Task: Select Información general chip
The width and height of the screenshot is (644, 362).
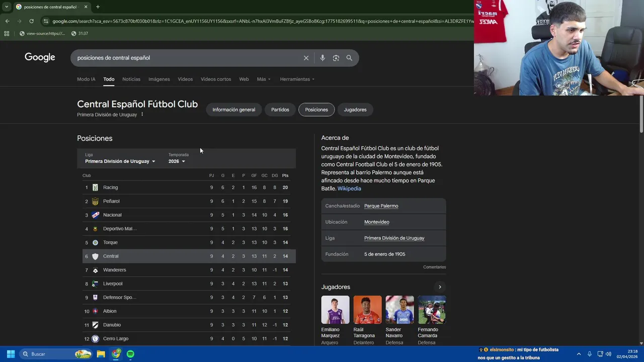Action: point(233,110)
